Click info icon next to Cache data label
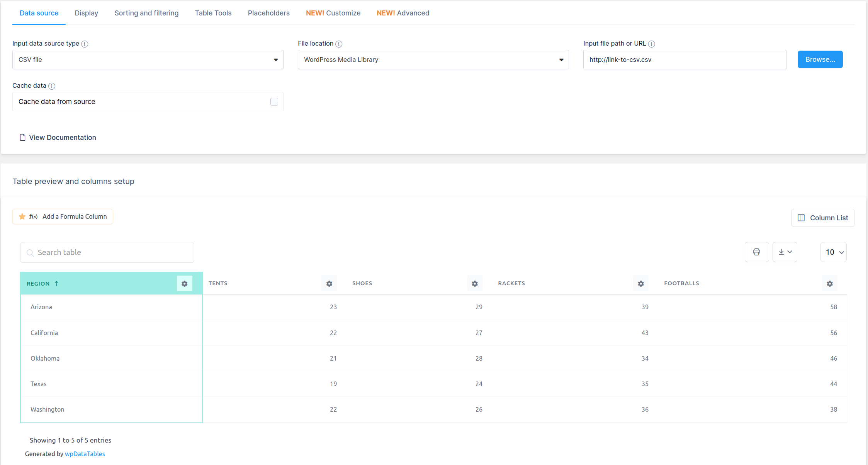 point(52,86)
